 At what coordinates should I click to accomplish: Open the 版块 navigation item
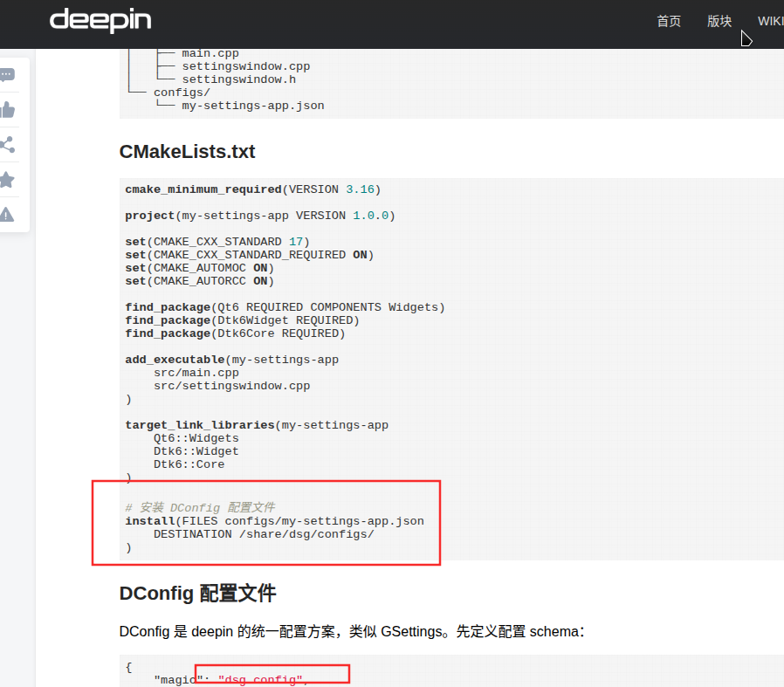pyautogui.click(x=719, y=21)
